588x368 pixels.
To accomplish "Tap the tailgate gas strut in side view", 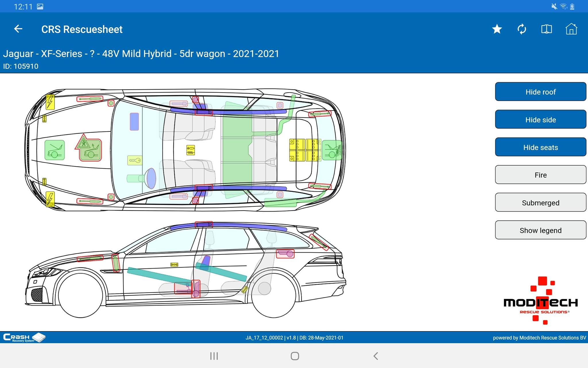I will click(319, 242).
